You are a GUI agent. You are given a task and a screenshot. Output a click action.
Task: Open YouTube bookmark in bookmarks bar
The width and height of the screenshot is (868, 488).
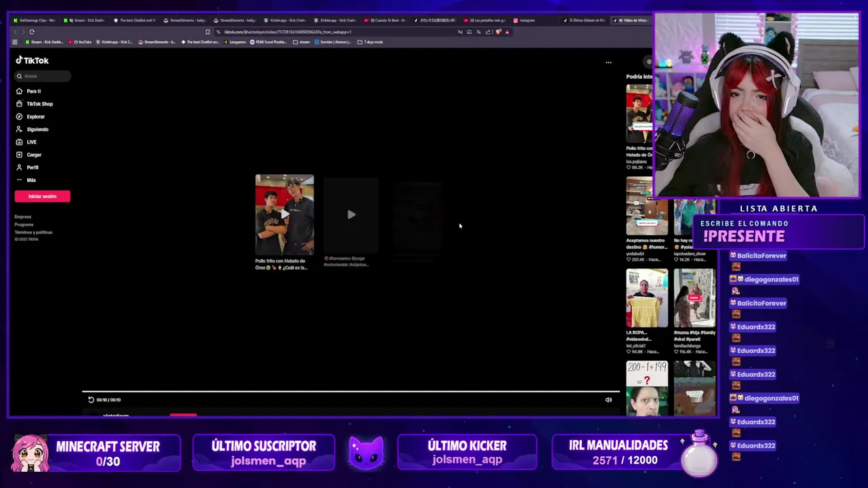81,42
